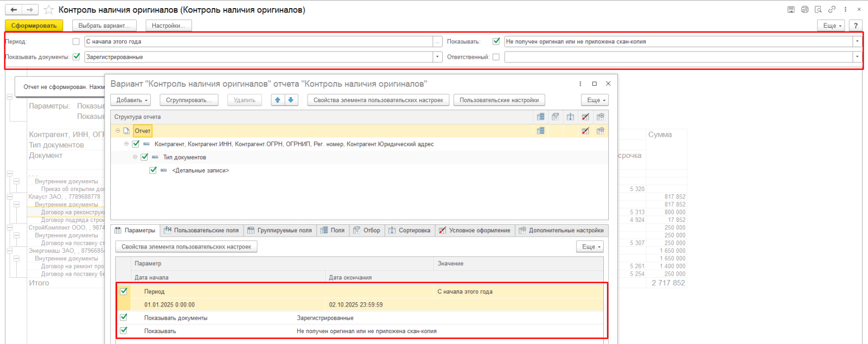Click Свойства элемента button under Параметры tab
The height and width of the screenshot is (344, 868).
(186, 246)
